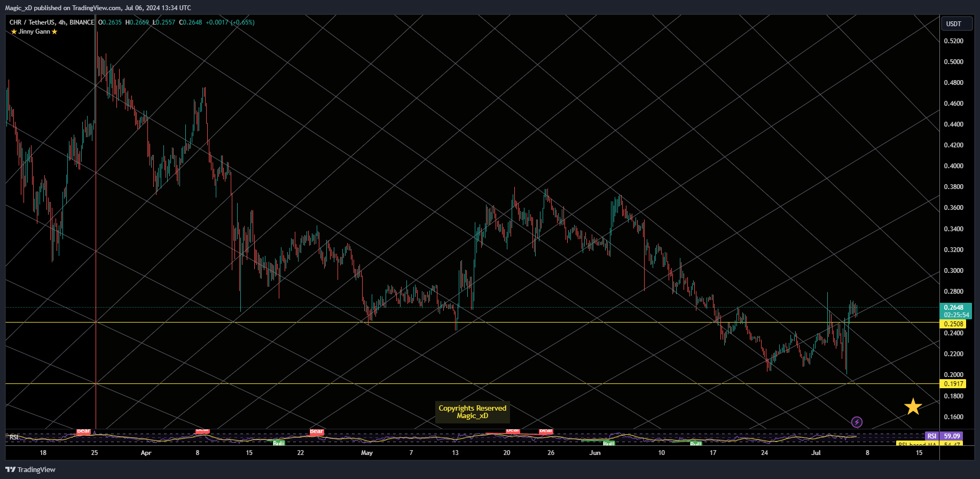Click the close value C0.2648
Screen dimensions: 980x479
191,22
